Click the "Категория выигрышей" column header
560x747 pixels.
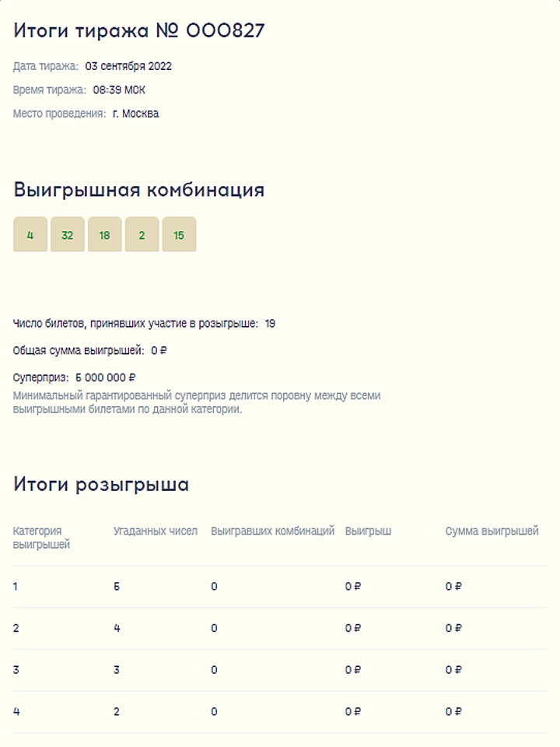(x=41, y=538)
